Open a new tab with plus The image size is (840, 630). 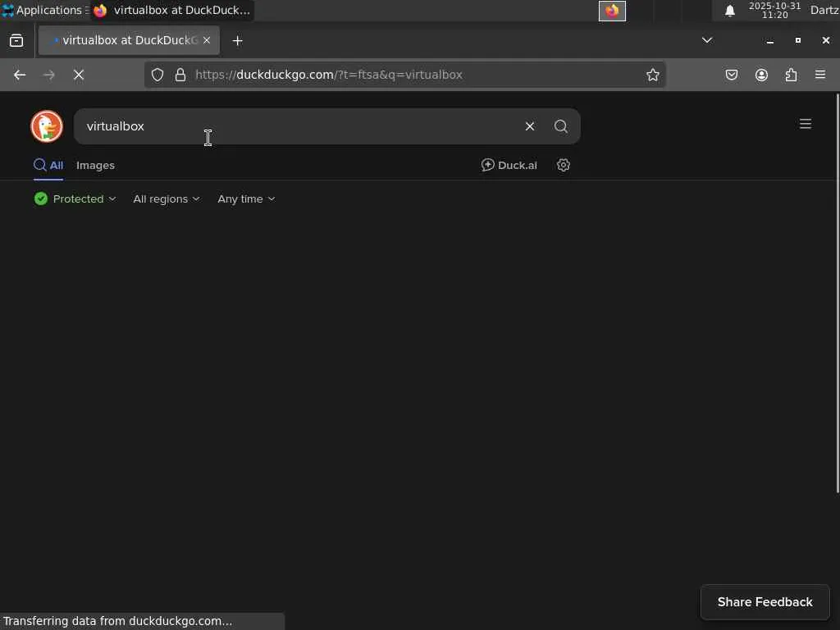coord(238,41)
